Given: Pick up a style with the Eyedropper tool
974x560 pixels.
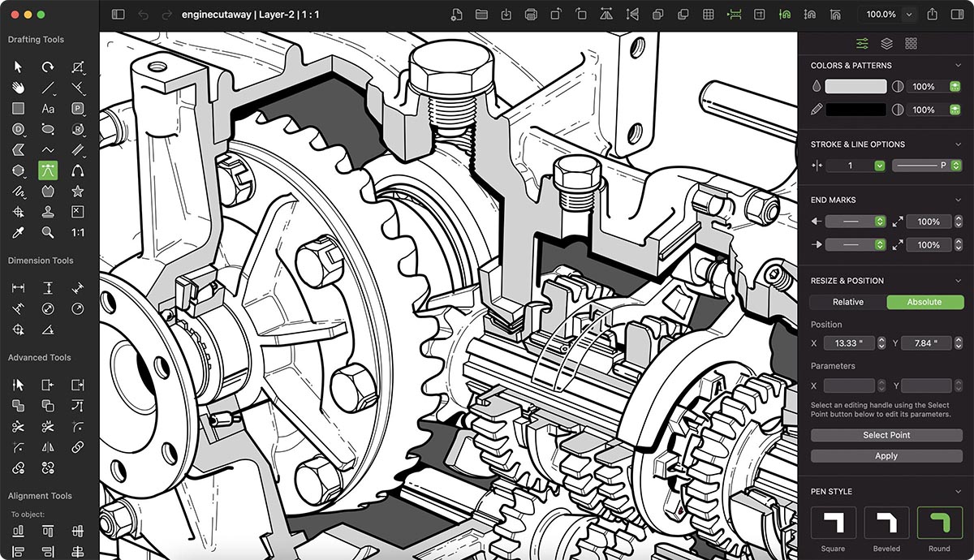Looking at the screenshot, I should (x=16, y=232).
